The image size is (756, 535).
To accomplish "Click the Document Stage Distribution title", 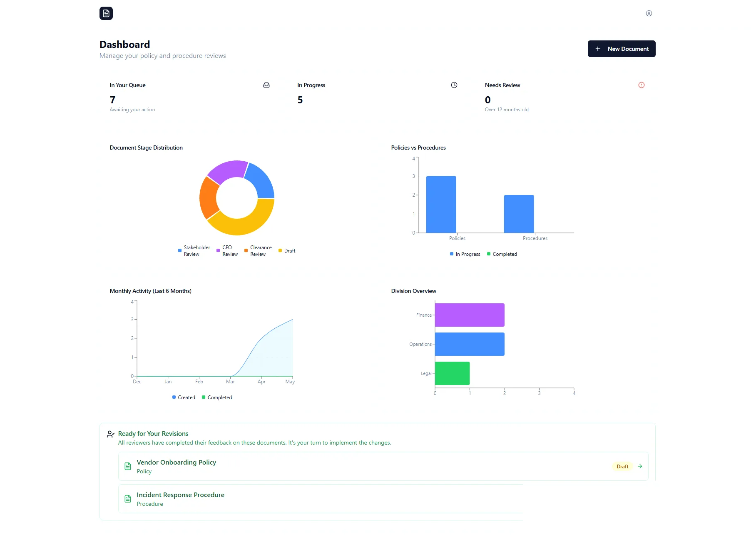I will (x=146, y=147).
